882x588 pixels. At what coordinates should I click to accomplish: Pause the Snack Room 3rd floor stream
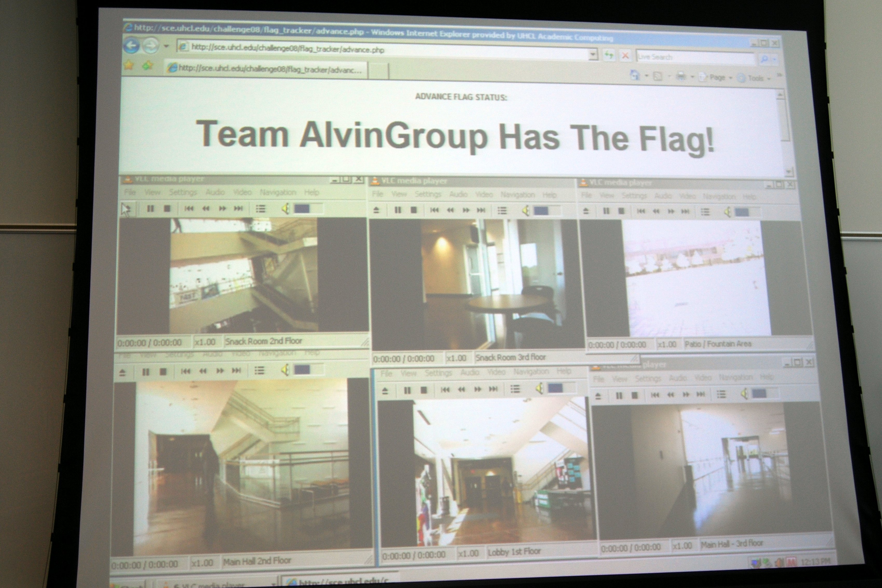click(398, 210)
